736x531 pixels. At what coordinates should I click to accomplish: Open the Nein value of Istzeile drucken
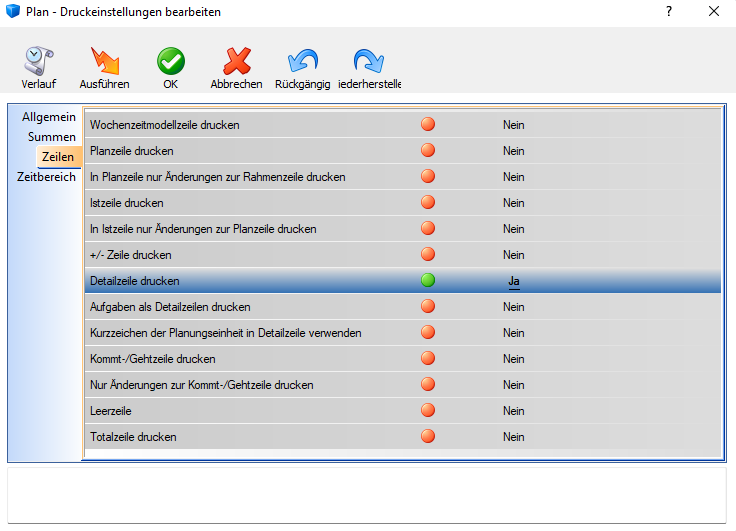(x=514, y=203)
